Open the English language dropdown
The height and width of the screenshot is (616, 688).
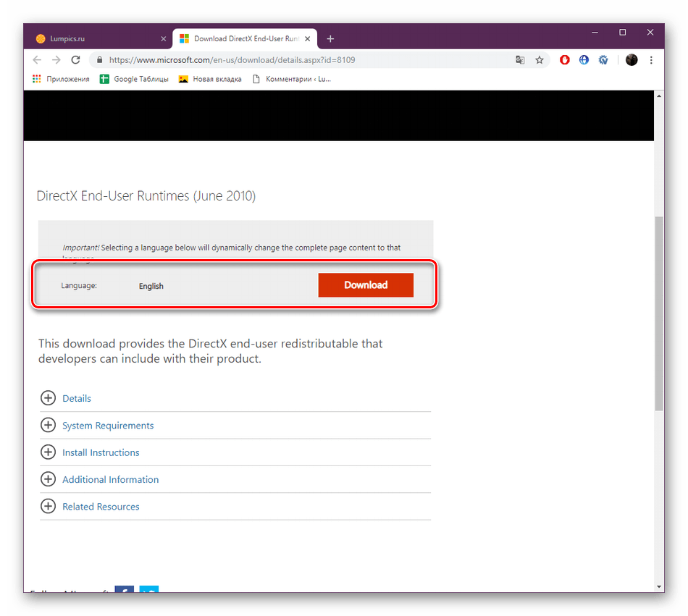click(151, 286)
